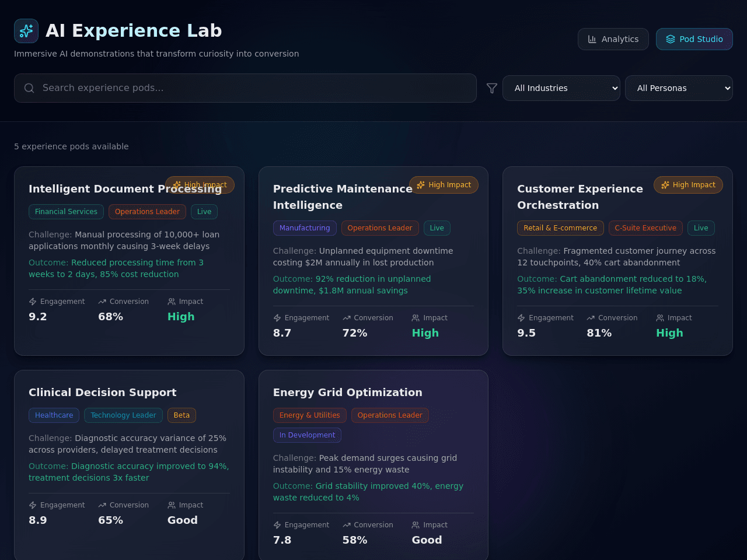Screen dimensions: 747x560
Task: Click Impact people icon on Energy Grid card
Action: tap(416, 525)
